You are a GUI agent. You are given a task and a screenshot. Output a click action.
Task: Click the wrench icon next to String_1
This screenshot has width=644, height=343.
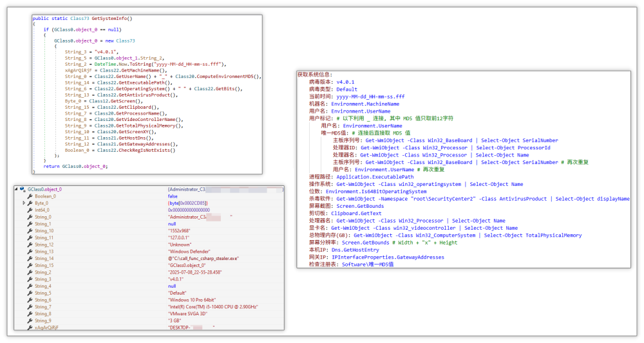coord(30,224)
